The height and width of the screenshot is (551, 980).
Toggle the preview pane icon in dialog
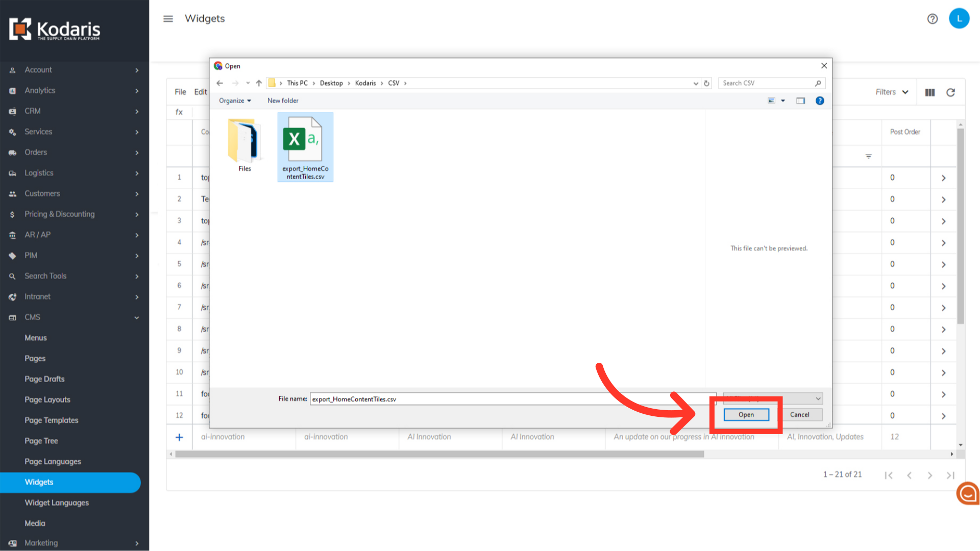(x=800, y=101)
